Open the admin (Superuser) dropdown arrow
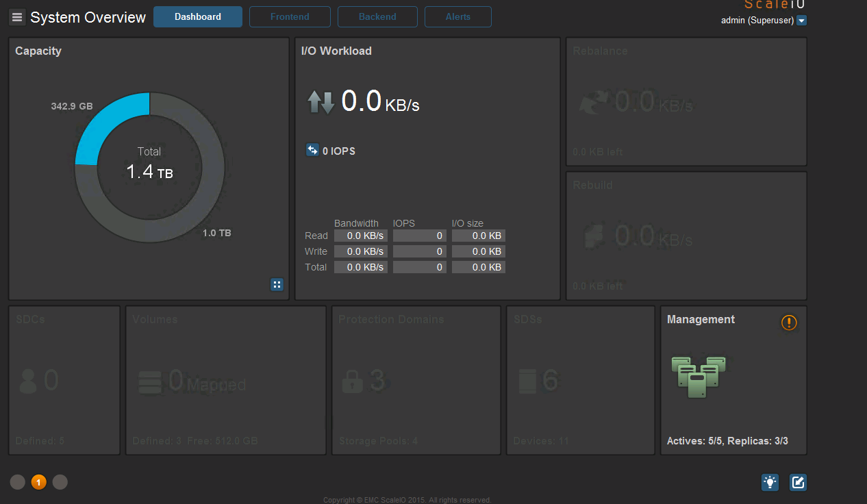This screenshot has height=504, width=867. pos(801,21)
